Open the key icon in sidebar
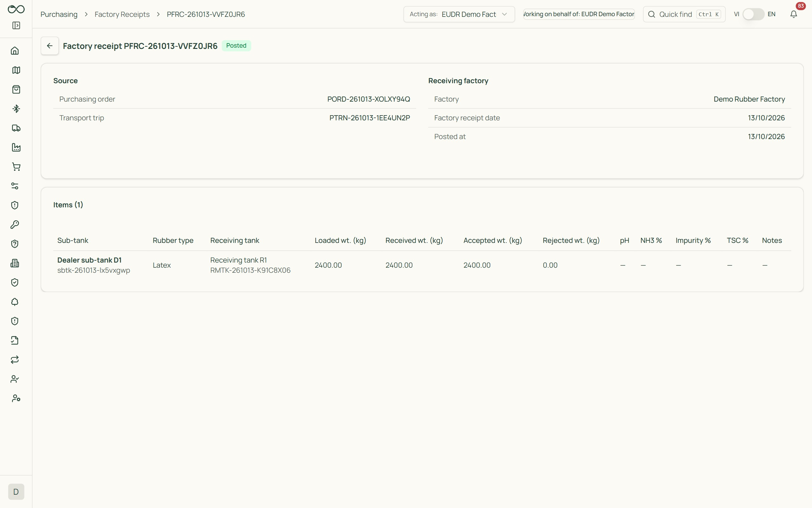 coord(15,225)
